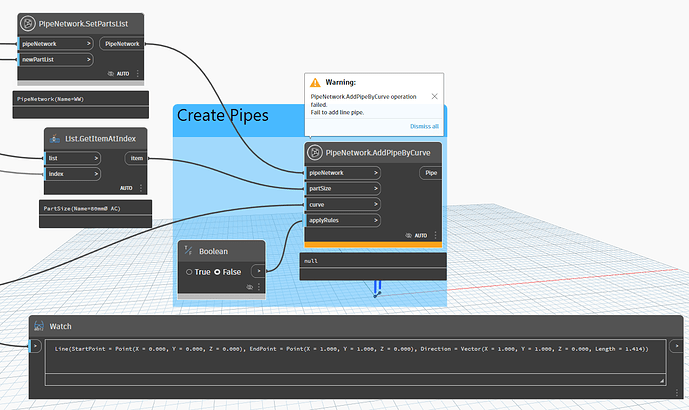The width and height of the screenshot is (689, 410).
Task: Click the index input port
Action: click(73, 174)
